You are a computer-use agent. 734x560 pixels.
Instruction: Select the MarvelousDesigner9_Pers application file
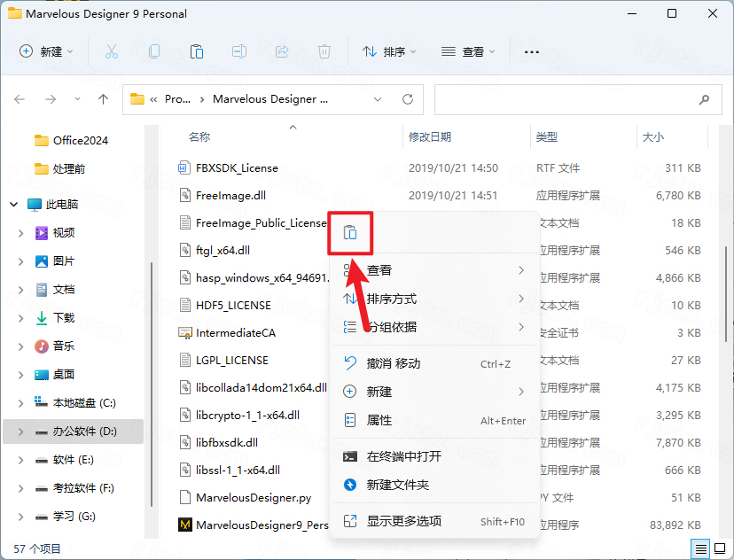click(x=254, y=525)
